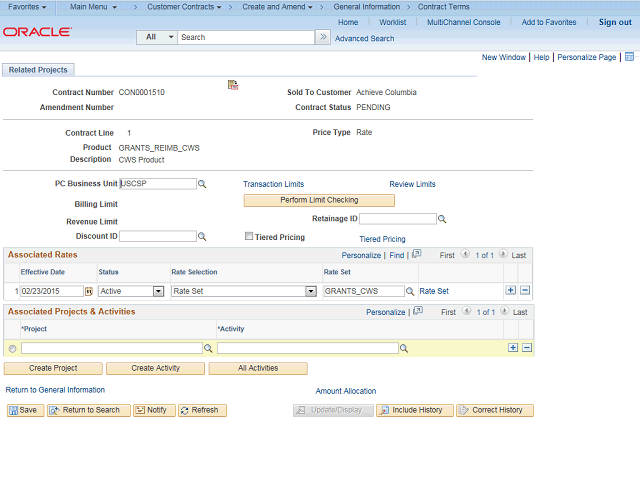Open page in New Window

(504, 57)
